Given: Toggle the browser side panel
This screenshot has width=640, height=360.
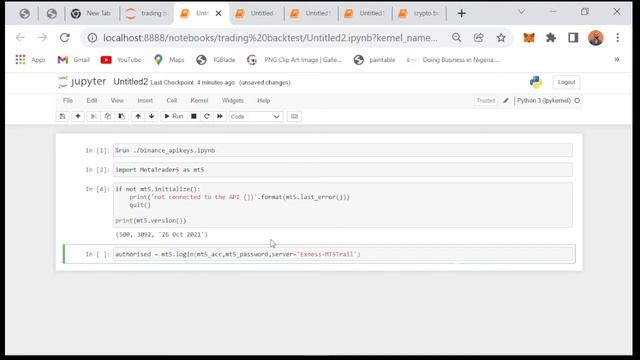Looking at the screenshot, I should pos(573,38).
